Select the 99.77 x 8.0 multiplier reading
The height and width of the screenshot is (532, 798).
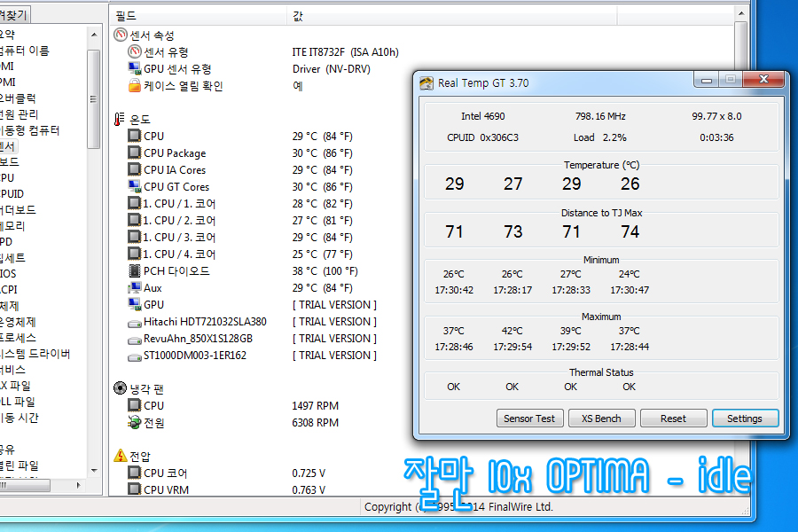point(716,116)
